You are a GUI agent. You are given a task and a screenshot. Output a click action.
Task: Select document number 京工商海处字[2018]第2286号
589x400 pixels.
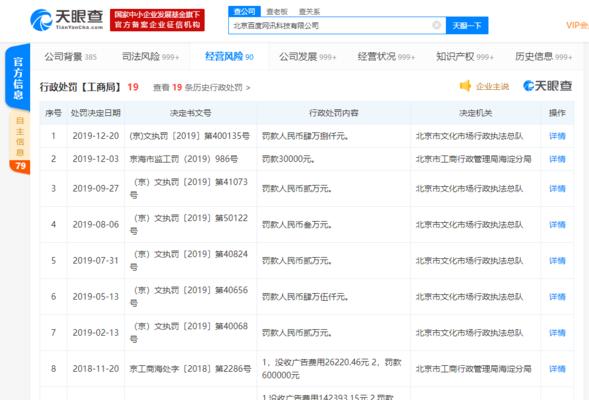pyautogui.click(x=190, y=369)
